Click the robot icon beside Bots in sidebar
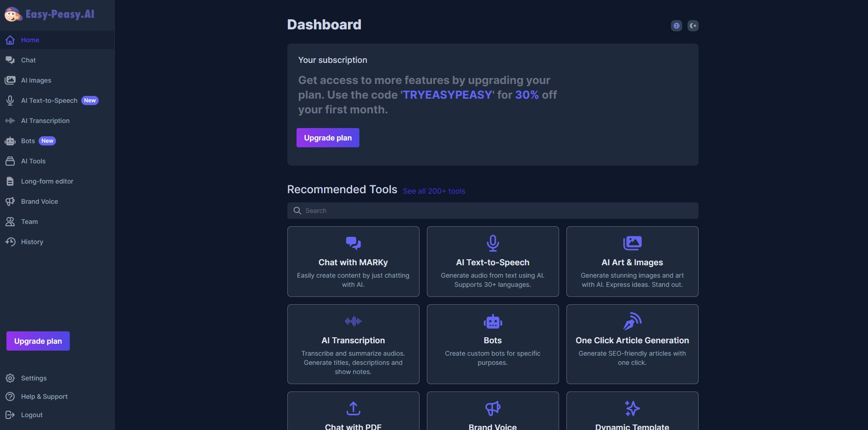Viewport: 868px width, 430px height. (10, 141)
